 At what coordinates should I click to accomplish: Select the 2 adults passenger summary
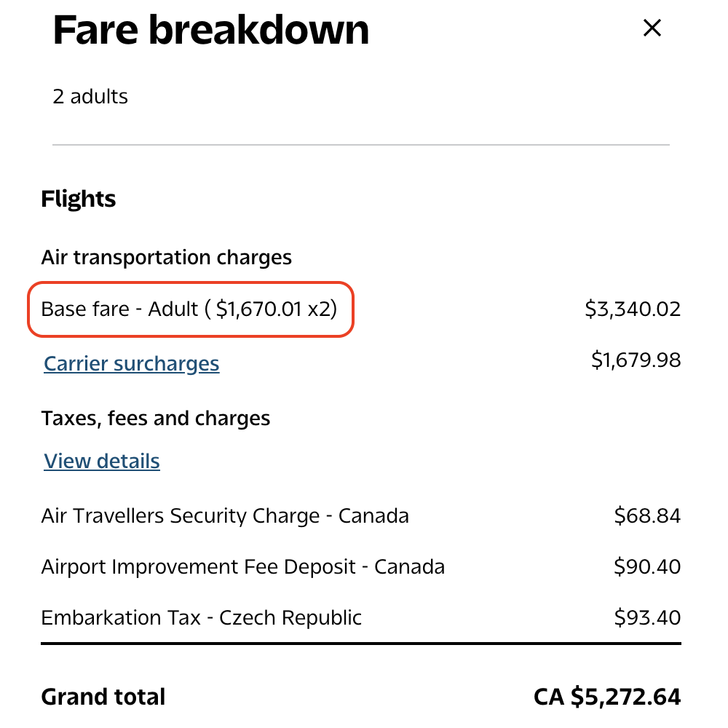(x=90, y=95)
